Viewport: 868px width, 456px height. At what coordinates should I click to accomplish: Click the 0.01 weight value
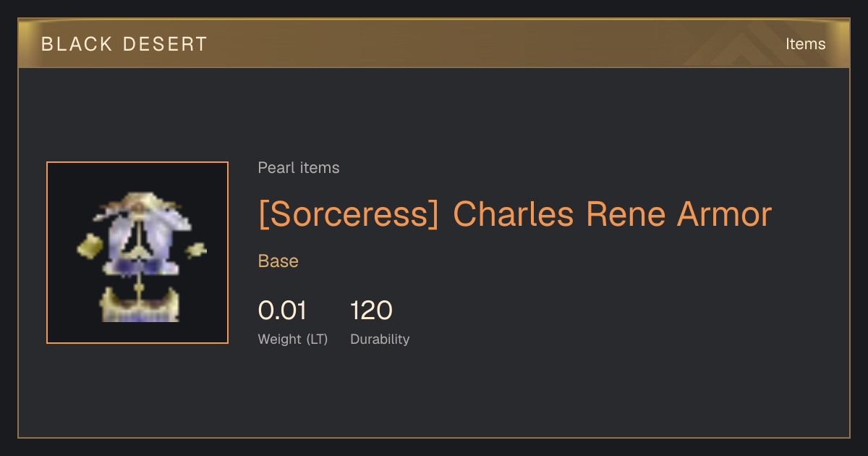pos(282,311)
